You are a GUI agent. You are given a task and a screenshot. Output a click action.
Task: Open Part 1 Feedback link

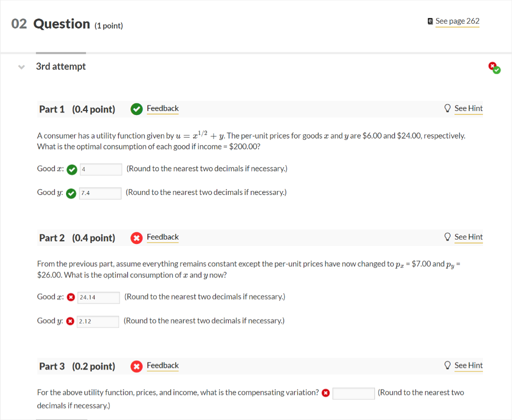162,108
